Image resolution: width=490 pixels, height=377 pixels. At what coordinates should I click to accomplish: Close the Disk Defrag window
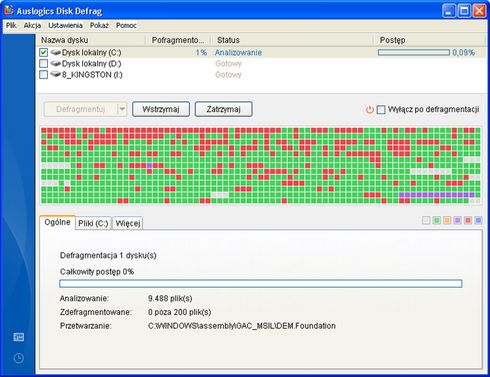(479, 11)
